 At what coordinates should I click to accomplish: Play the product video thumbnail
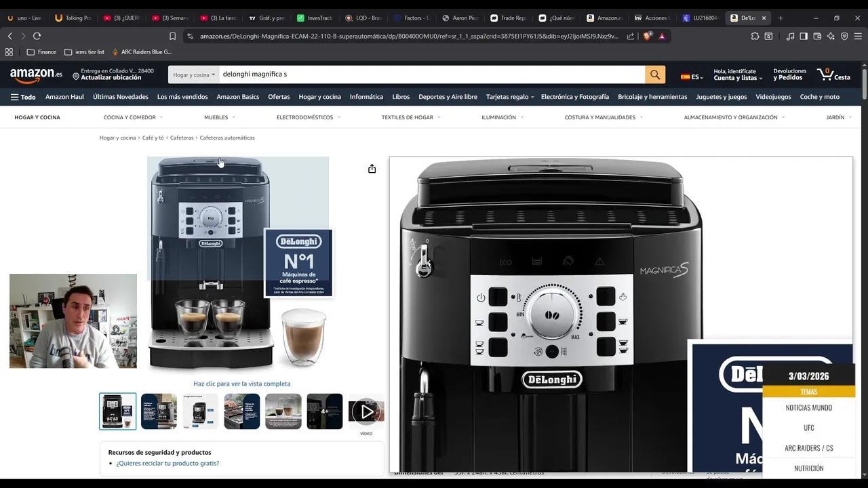click(x=366, y=411)
